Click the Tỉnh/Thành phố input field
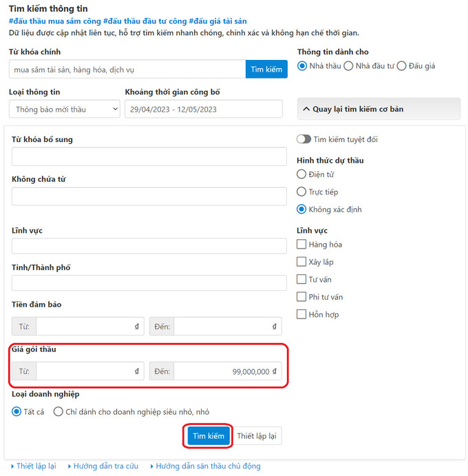 click(149, 283)
